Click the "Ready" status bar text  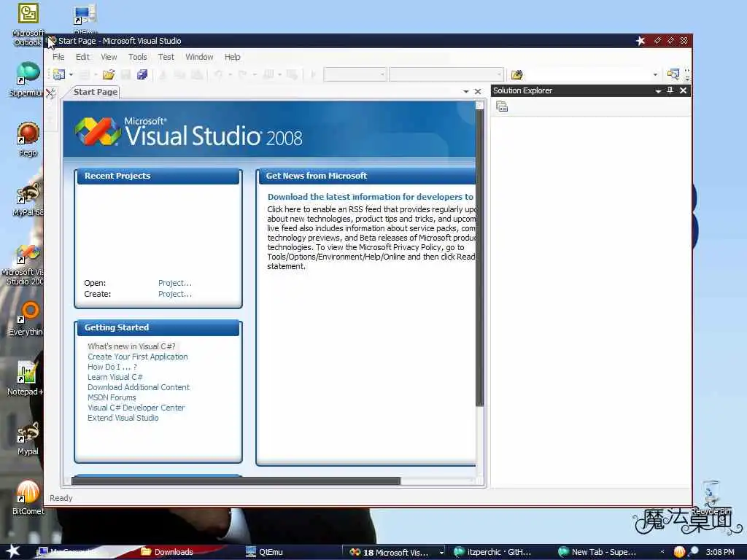coord(61,498)
